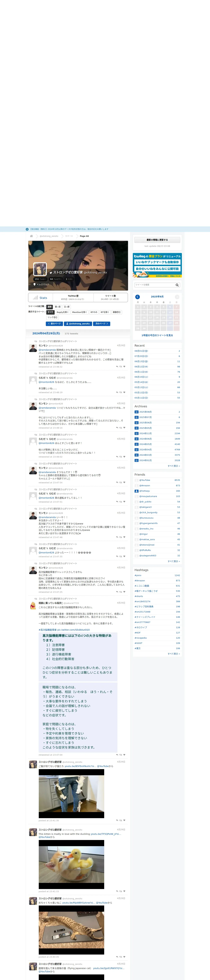Like the tweet retweeted at 23:47:04
The width and height of the screenshot is (210, 980).
(x=124, y=755)
